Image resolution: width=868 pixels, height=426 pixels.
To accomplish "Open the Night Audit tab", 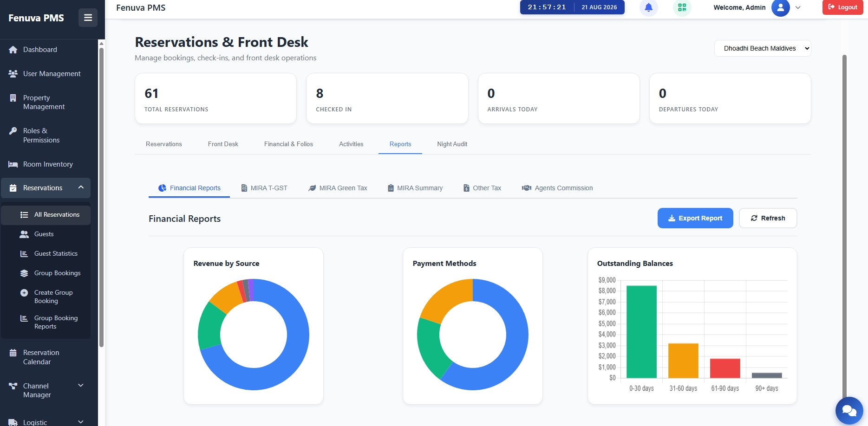I will coord(452,144).
